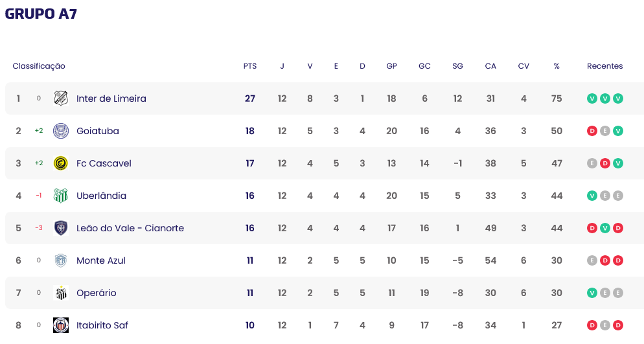Click the Inter de Limeira club crest
The height and width of the screenshot is (344, 644).
point(61,98)
